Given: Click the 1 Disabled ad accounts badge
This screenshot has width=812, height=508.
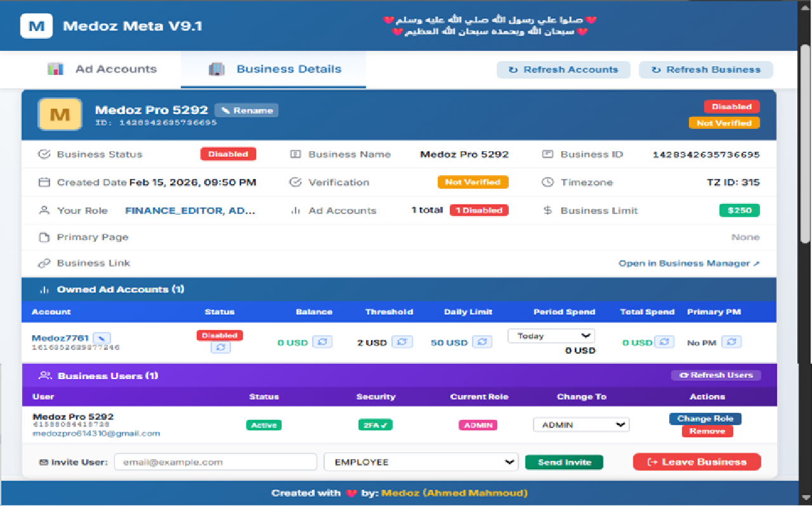Looking at the screenshot, I should 479,210.
